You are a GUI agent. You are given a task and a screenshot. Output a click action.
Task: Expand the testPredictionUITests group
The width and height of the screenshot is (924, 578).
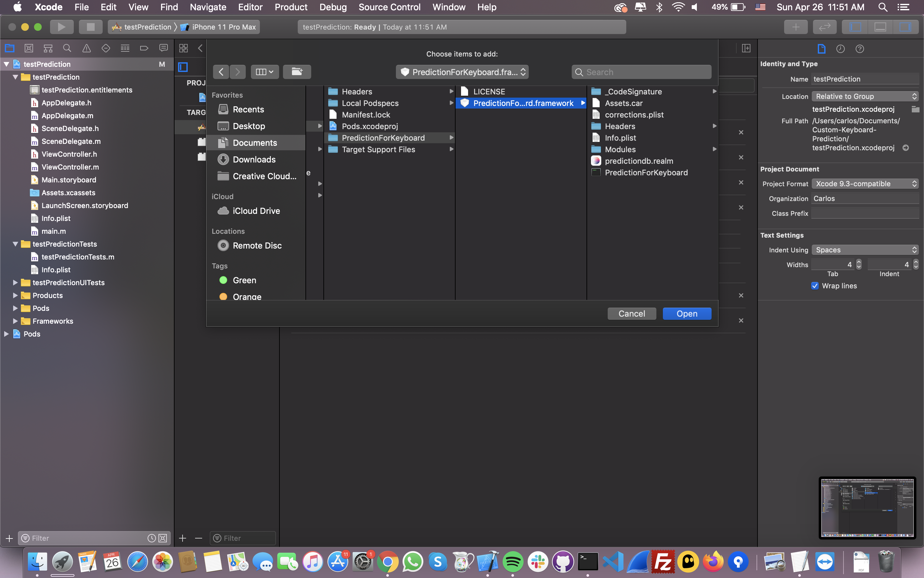tap(15, 283)
